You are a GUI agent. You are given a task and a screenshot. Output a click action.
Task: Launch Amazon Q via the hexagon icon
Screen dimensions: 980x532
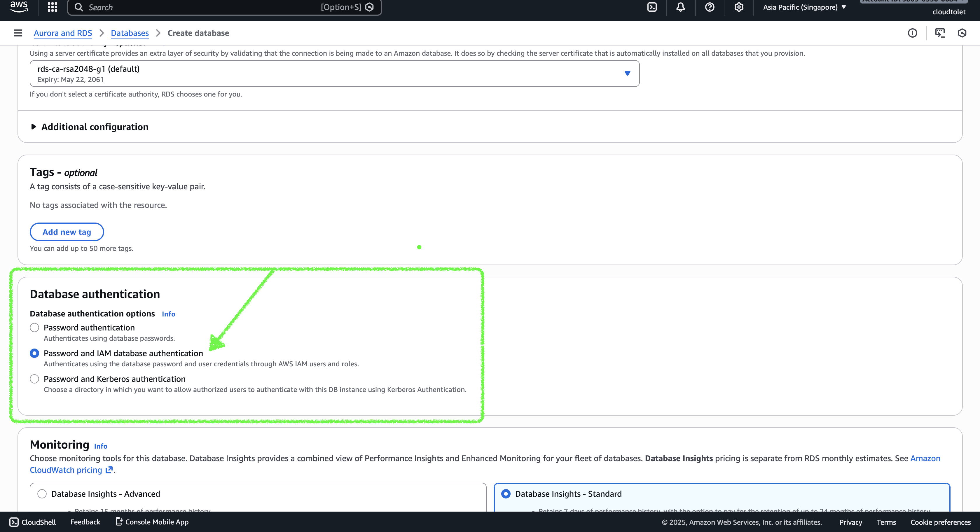[x=962, y=33]
